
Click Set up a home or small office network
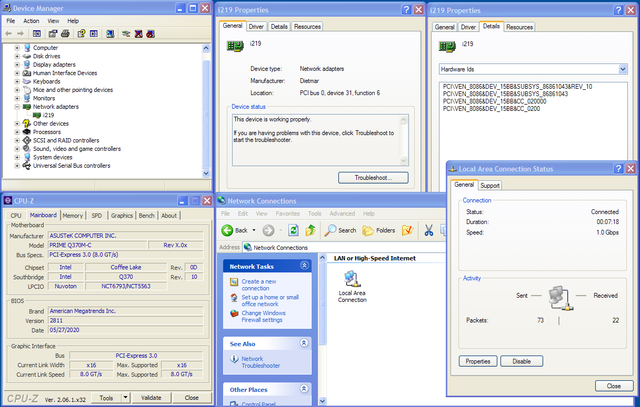tap(270, 300)
